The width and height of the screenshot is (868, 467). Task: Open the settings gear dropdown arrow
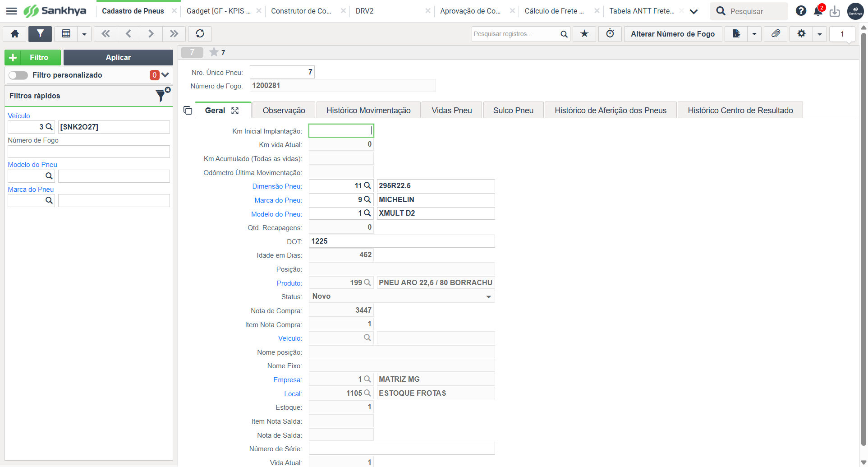point(820,34)
